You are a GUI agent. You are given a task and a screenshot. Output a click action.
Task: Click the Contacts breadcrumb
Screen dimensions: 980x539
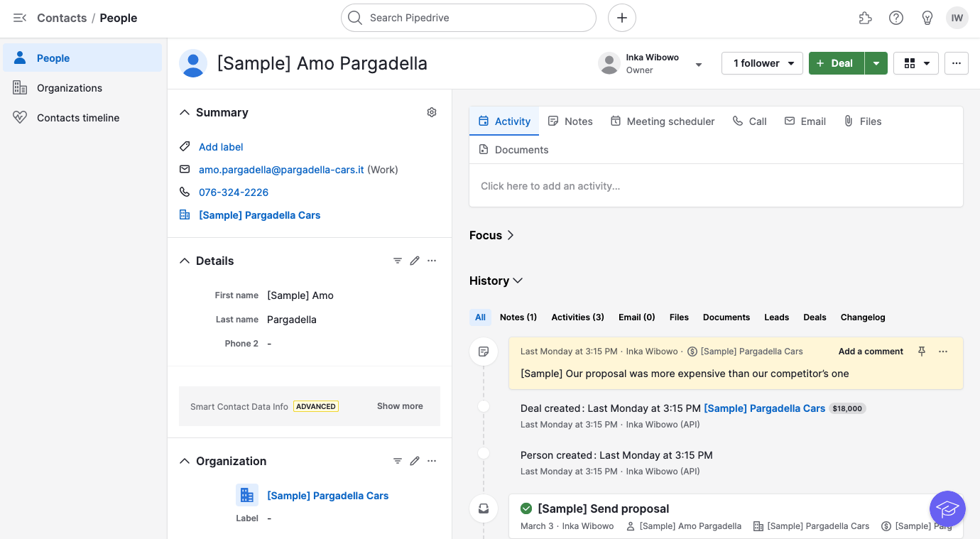click(62, 18)
